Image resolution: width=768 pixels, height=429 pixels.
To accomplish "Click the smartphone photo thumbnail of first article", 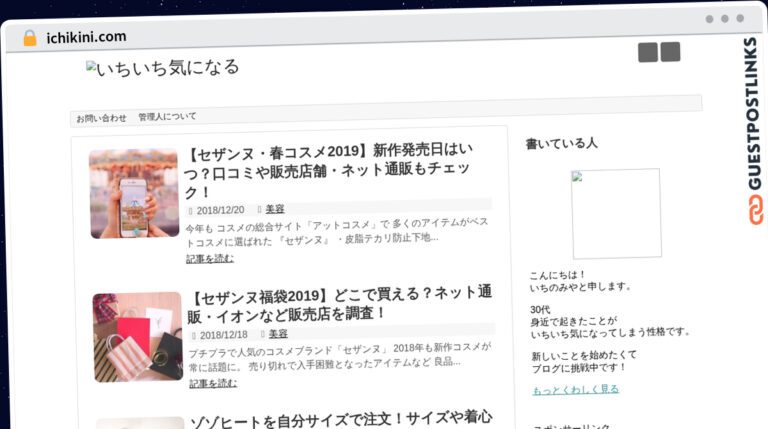I will (134, 194).
